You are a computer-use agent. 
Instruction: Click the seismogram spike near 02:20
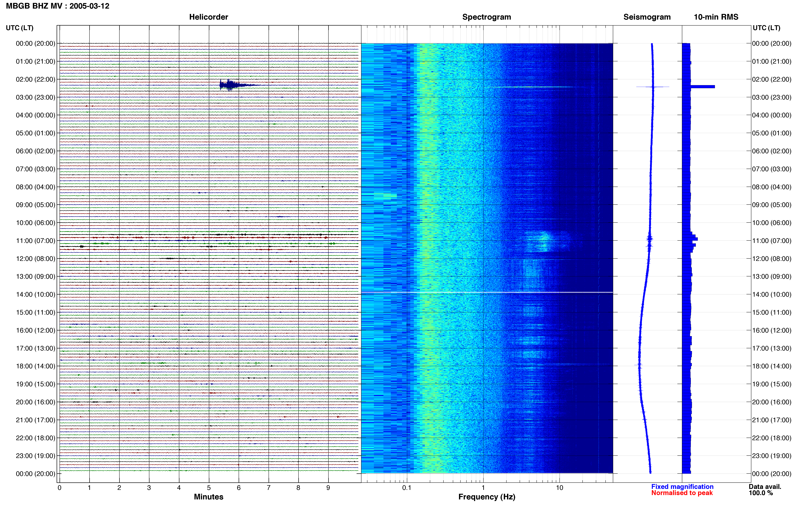(653, 87)
